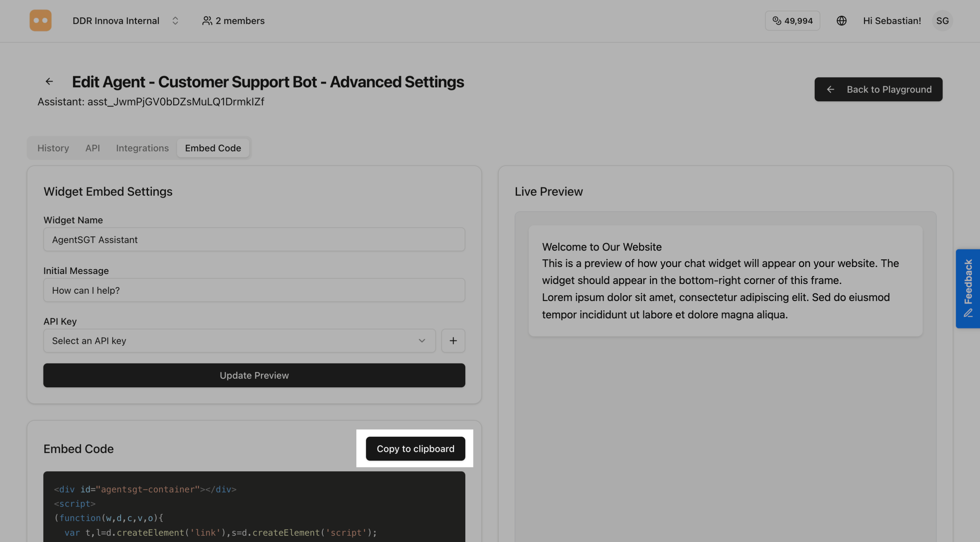Click the Widget Name field containing AgentSGT Assistant
Screen dimensions: 980x542
pyautogui.click(x=254, y=239)
